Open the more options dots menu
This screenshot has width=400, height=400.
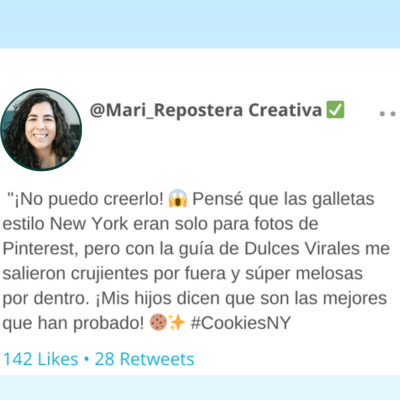pos(388,114)
